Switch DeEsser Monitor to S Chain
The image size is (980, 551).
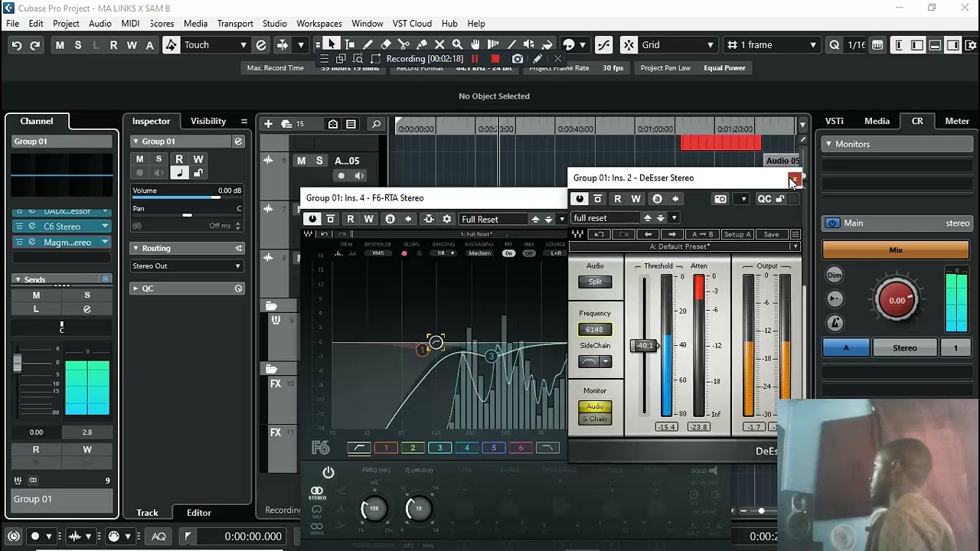coord(595,419)
